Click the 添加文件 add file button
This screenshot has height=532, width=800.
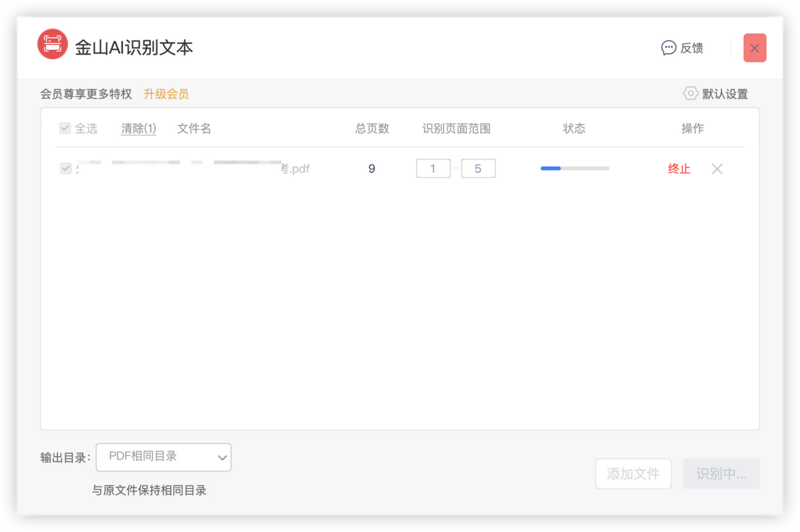click(633, 474)
